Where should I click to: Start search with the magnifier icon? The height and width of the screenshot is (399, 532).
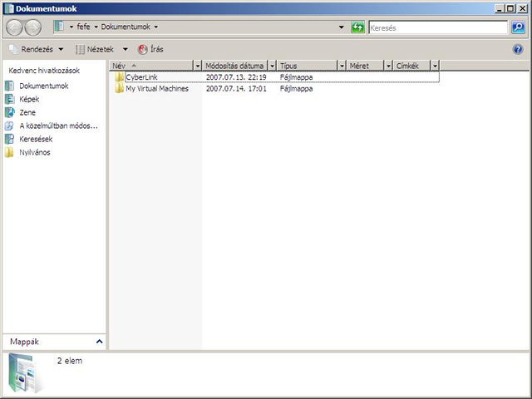(x=518, y=27)
